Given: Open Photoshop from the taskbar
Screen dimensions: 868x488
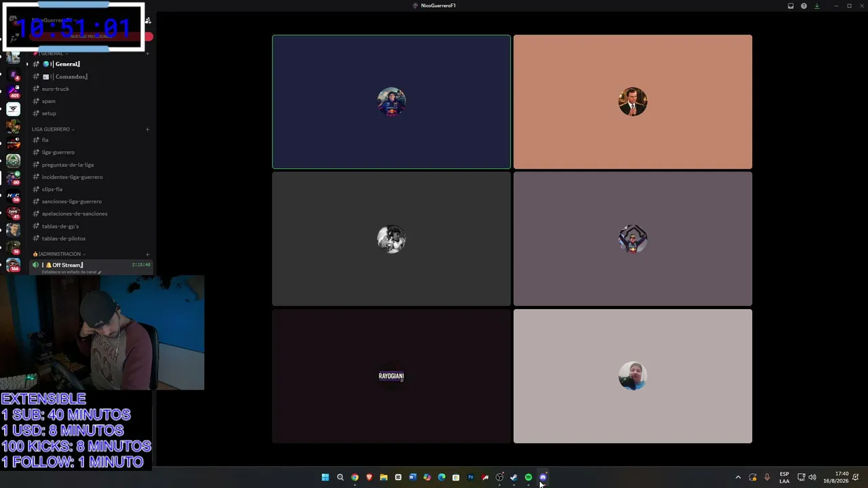Looking at the screenshot, I should click(x=471, y=477).
